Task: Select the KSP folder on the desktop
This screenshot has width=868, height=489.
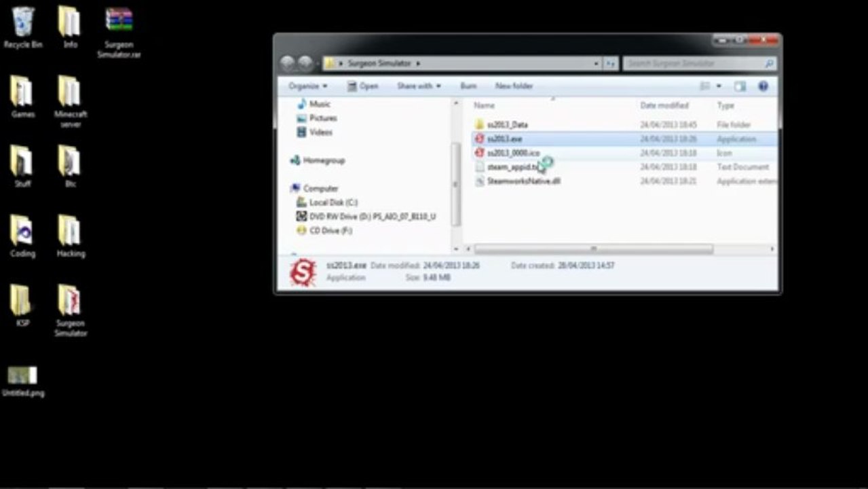Action: (x=22, y=306)
